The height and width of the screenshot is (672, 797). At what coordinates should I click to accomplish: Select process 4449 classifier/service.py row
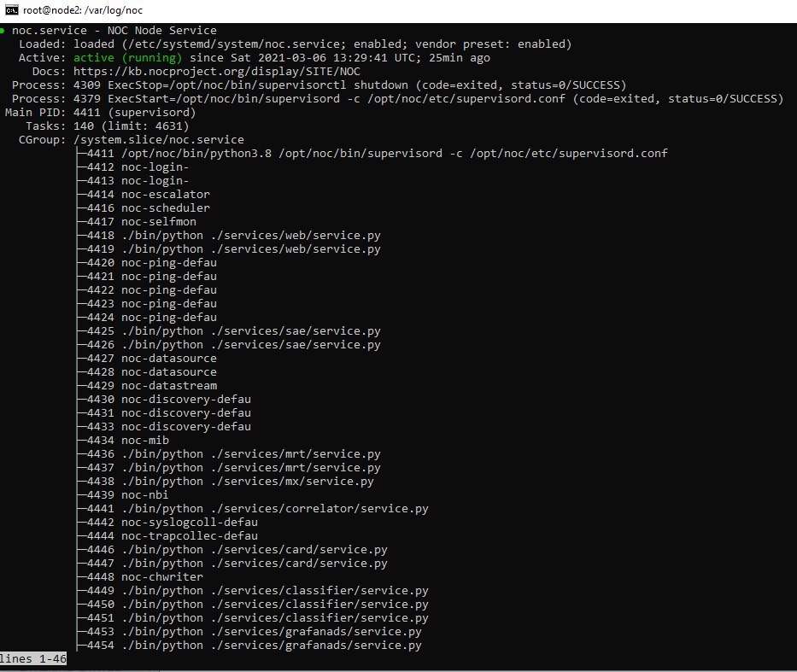[253, 591]
